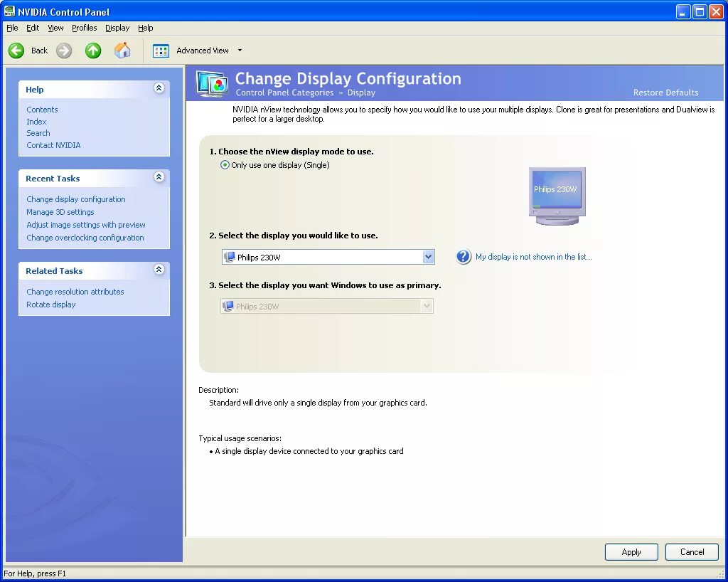This screenshot has width=728, height=582.
Task: Click the NVIDIA Control Panel title bar icon
Action: tap(9, 11)
